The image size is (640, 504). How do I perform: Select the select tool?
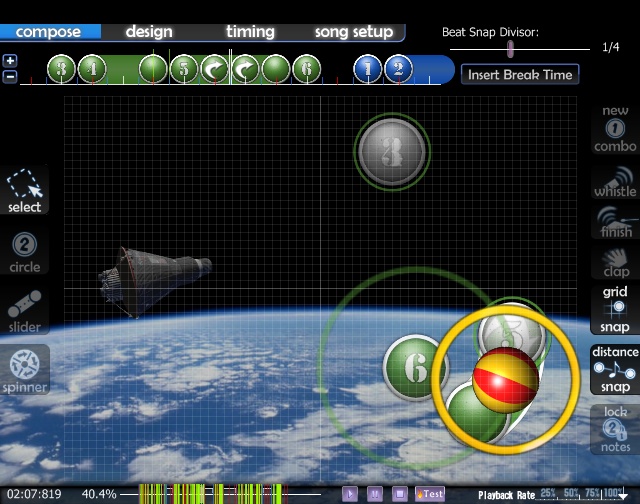pos(24,190)
